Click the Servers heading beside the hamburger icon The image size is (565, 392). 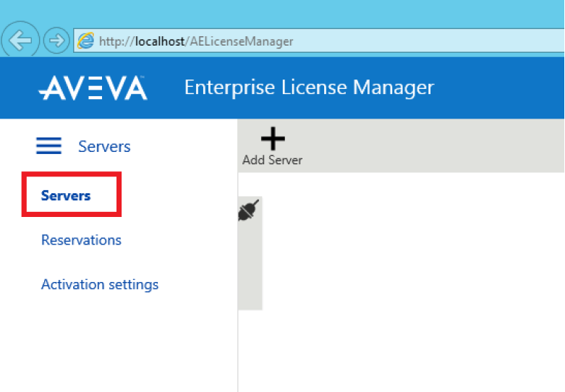pyautogui.click(x=104, y=146)
